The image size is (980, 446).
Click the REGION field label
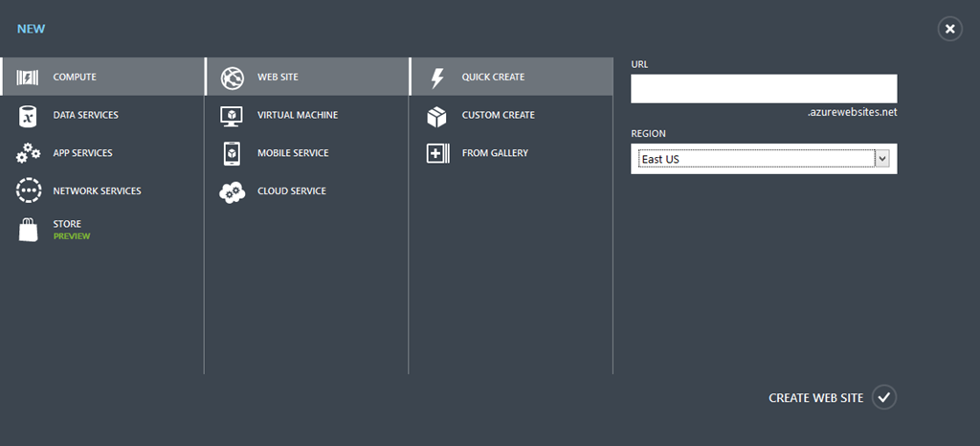[x=648, y=134]
